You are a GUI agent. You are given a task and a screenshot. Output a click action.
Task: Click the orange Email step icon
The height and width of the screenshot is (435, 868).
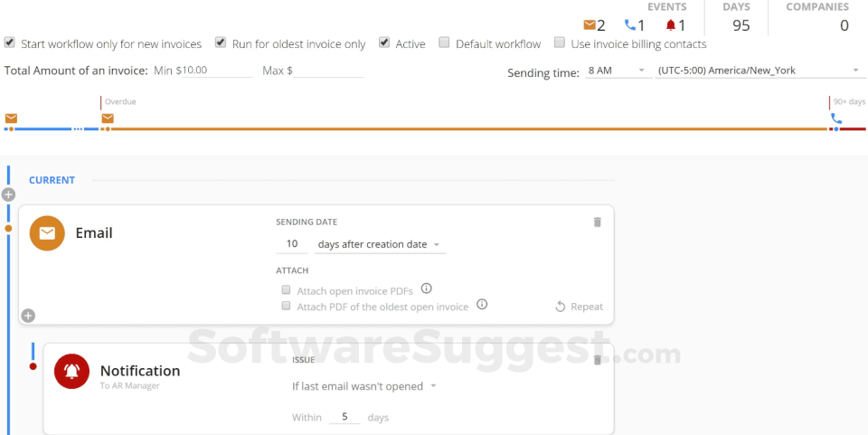click(47, 233)
